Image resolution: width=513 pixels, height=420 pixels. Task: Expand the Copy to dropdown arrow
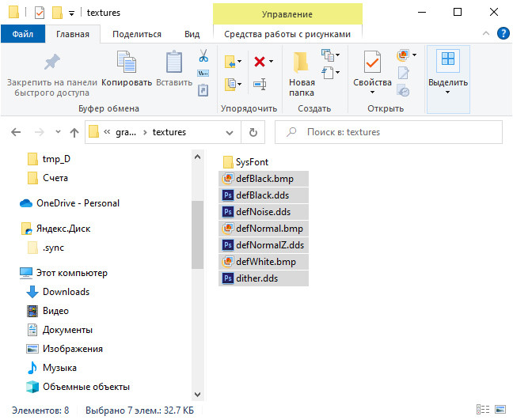(x=240, y=85)
